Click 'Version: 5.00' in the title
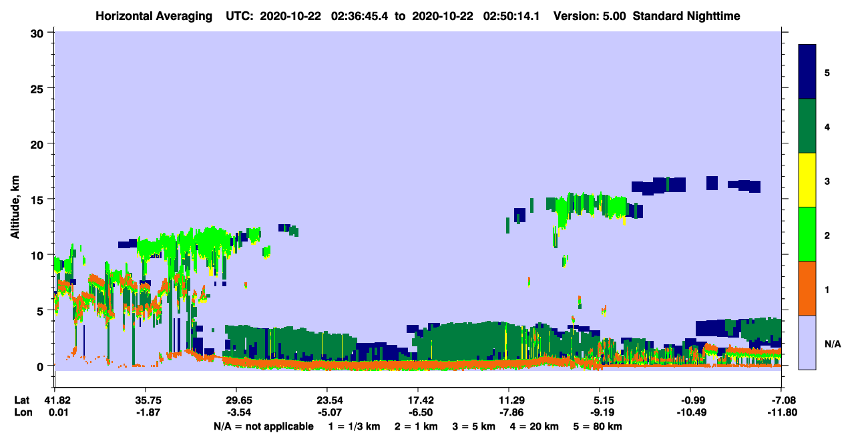The height and width of the screenshot is (445, 868). 590,15
